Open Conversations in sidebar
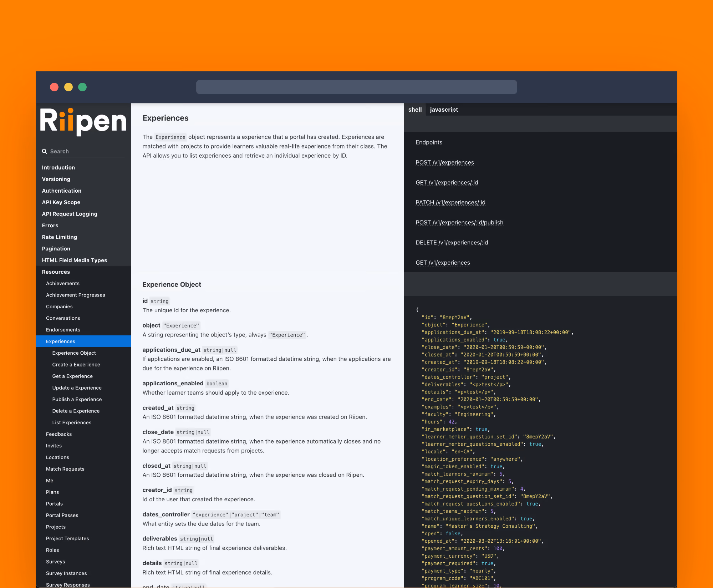 tap(63, 318)
